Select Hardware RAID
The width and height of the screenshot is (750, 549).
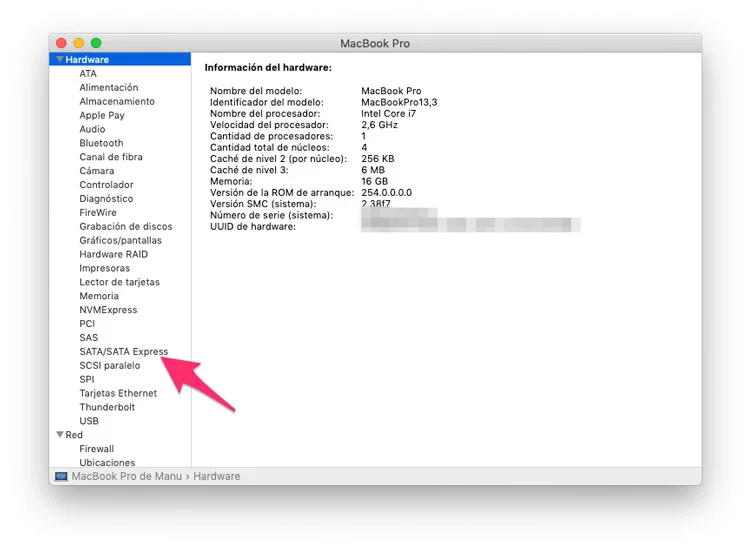click(x=113, y=254)
